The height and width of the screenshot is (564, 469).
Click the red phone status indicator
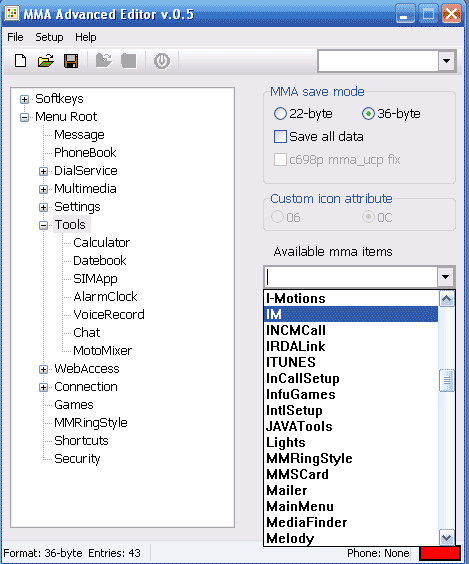440,553
